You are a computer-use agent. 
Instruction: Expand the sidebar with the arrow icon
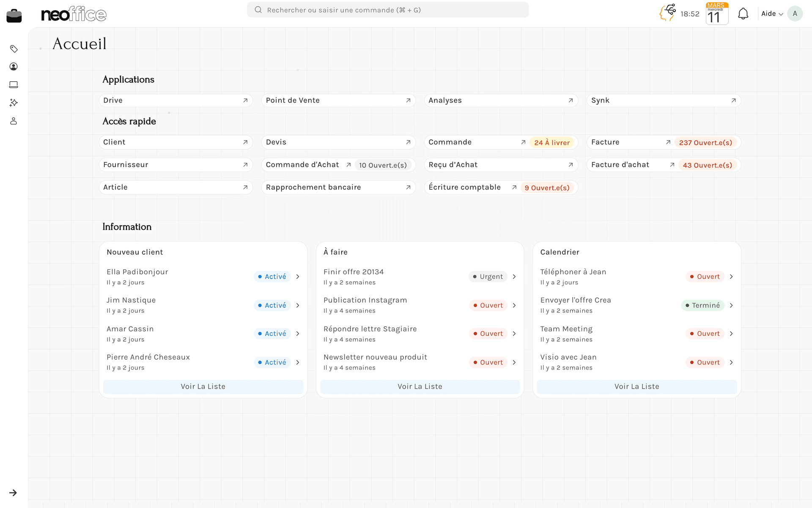coord(13,493)
